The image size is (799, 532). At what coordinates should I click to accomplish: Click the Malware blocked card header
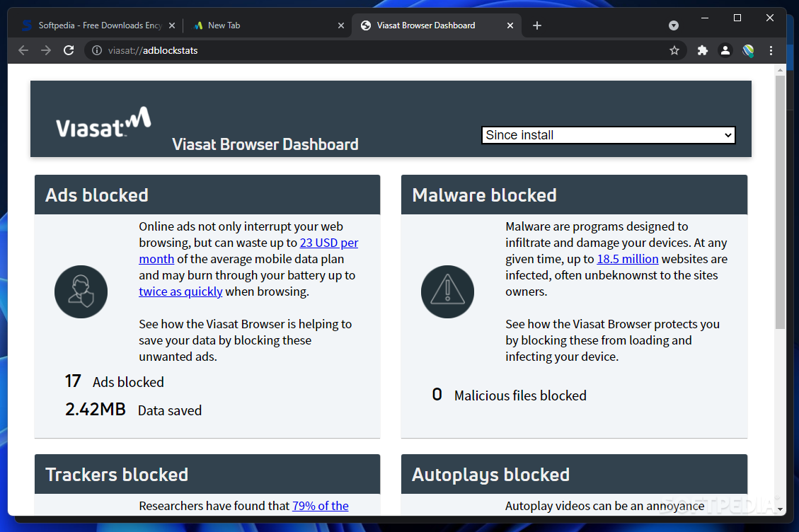click(574, 195)
